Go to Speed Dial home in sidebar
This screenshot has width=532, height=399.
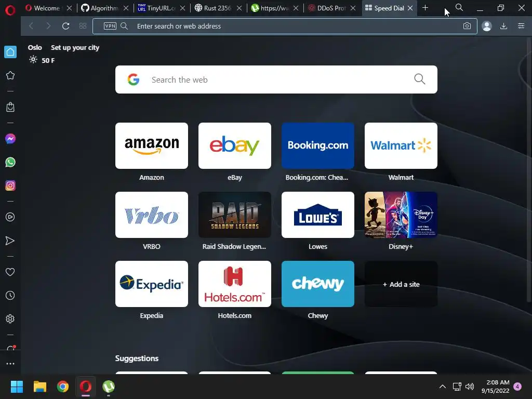pyautogui.click(x=10, y=52)
